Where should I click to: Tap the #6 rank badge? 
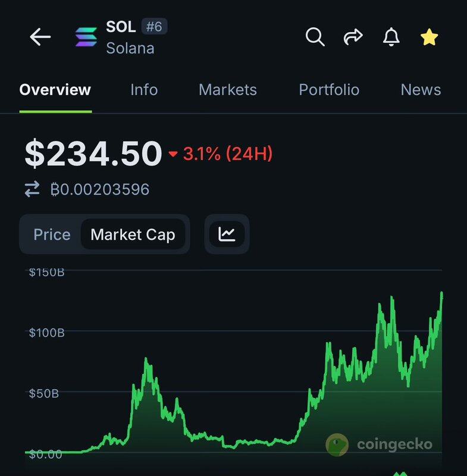click(x=154, y=26)
